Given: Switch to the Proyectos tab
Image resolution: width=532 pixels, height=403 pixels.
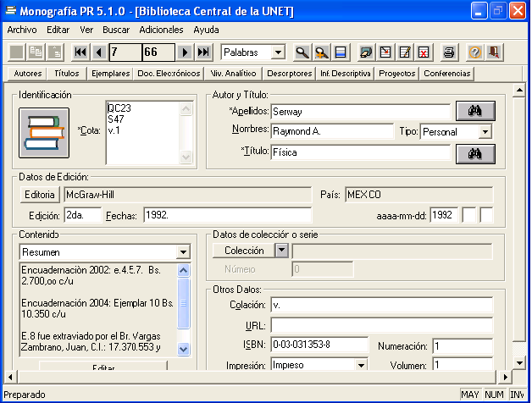Looking at the screenshot, I should (397, 74).
